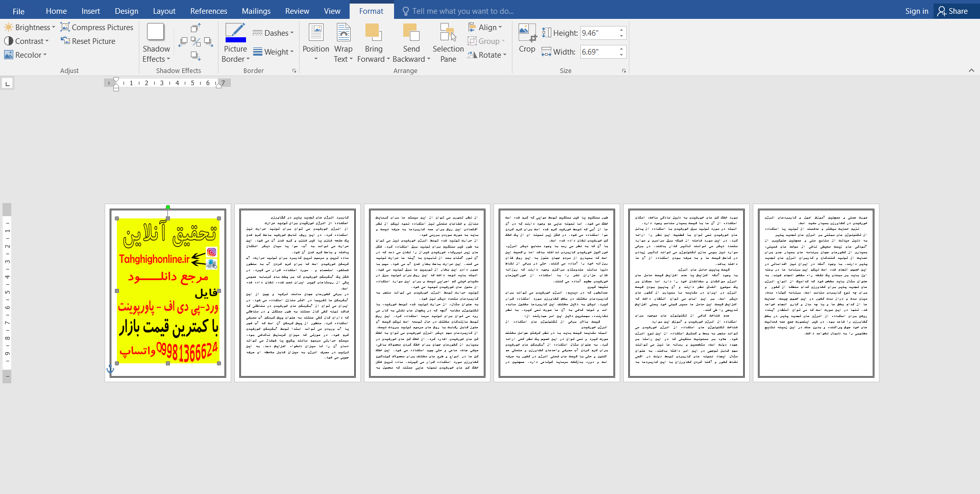Open the File tab

18,11
